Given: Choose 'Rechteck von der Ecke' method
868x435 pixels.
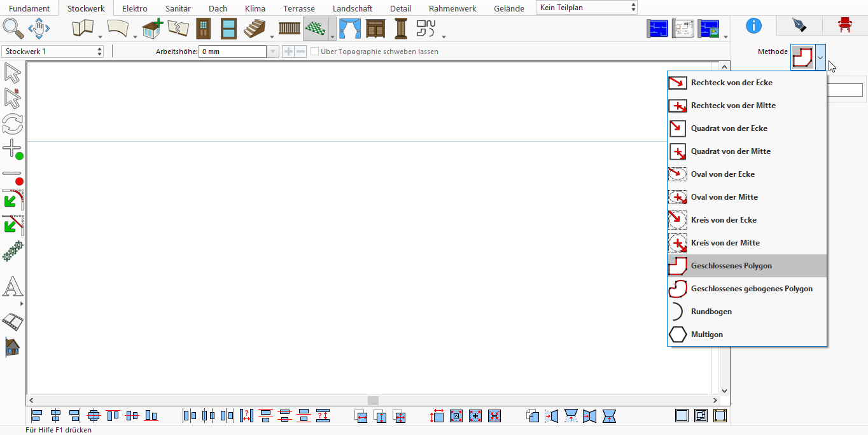Looking at the screenshot, I should coord(747,83).
